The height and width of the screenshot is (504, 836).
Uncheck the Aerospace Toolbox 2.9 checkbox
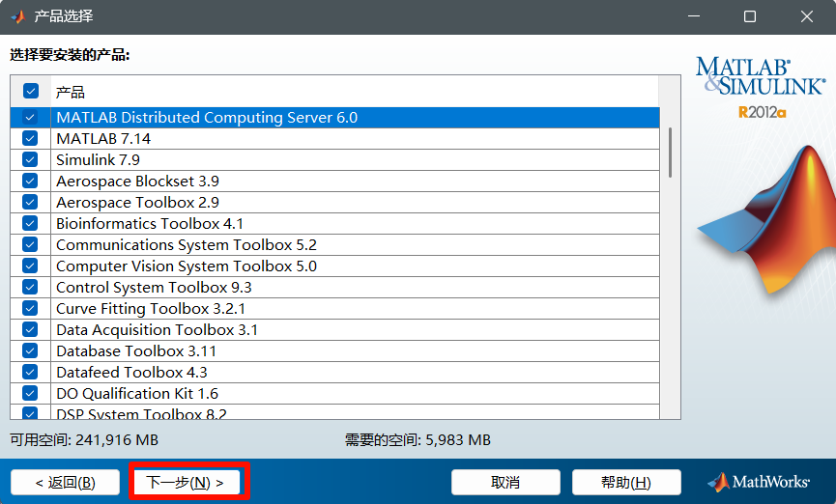pyautogui.click(x=30, y=203)
